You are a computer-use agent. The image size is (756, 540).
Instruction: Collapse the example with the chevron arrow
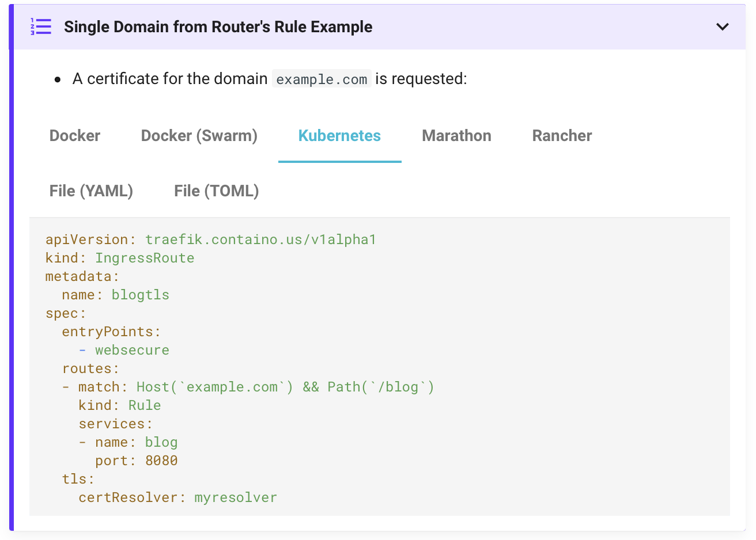click(x=722, y=27)
